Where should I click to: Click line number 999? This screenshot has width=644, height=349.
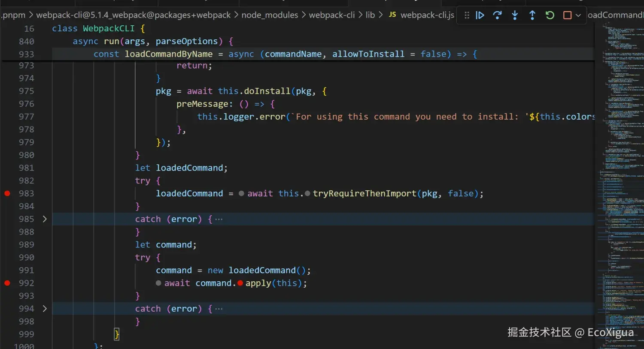(26, 334)
